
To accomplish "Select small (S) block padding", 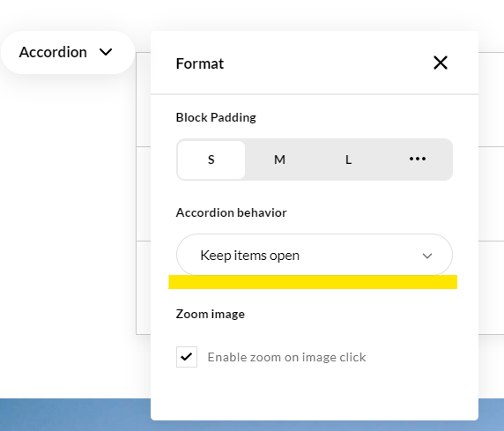I will pyautogui.click(x=211, y=160).
